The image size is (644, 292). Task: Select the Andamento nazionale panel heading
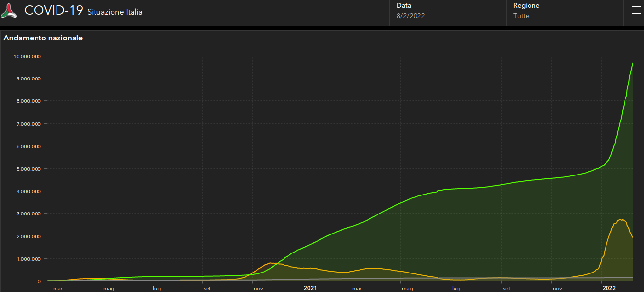pos(43,38)
